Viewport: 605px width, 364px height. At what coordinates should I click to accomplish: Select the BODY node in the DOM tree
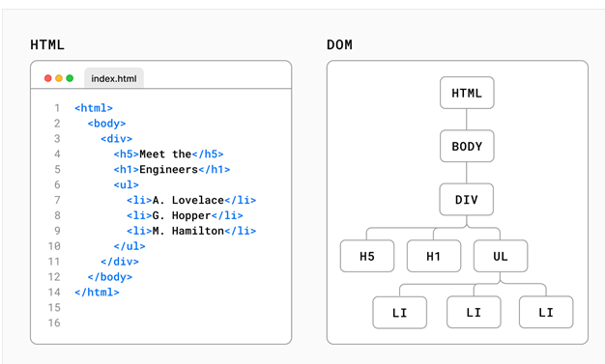tap(467, 146)
